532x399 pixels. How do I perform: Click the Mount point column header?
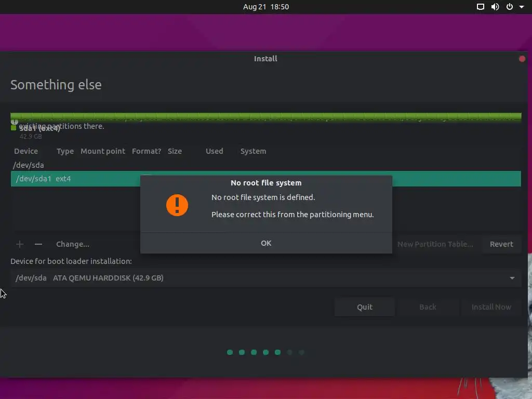pyautogui.click(x=103, y=151)
